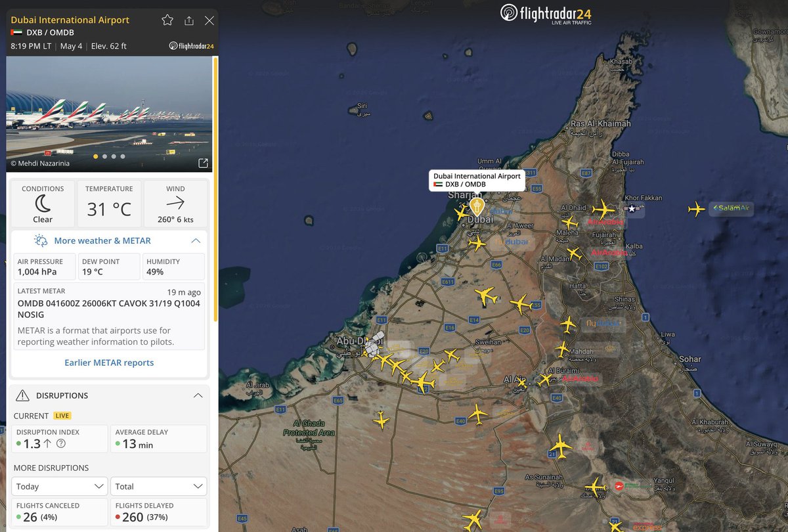Select the large aircraft between E66 and E14
The width and height of the screenshot is (788, 532).
pyautogui.click(x=486, y=296)
